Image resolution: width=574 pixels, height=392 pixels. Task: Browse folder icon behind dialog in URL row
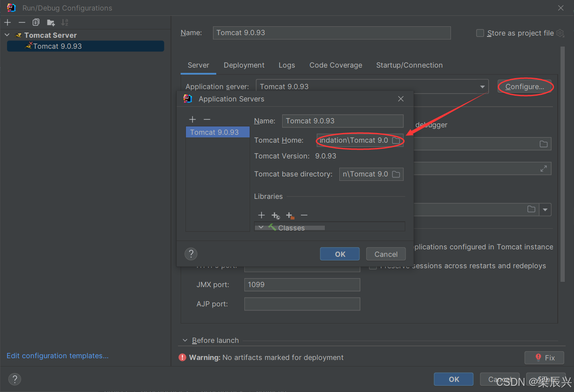[x=544, y=144]
